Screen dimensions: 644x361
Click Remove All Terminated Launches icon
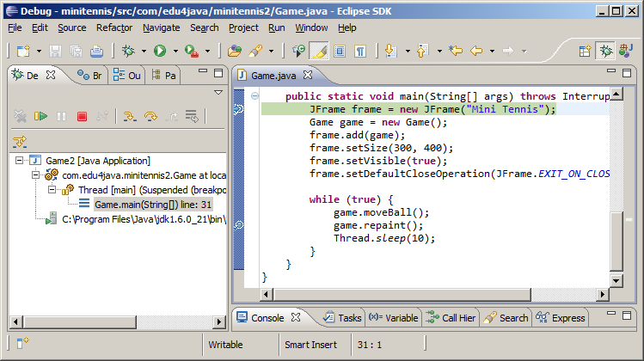20,117
